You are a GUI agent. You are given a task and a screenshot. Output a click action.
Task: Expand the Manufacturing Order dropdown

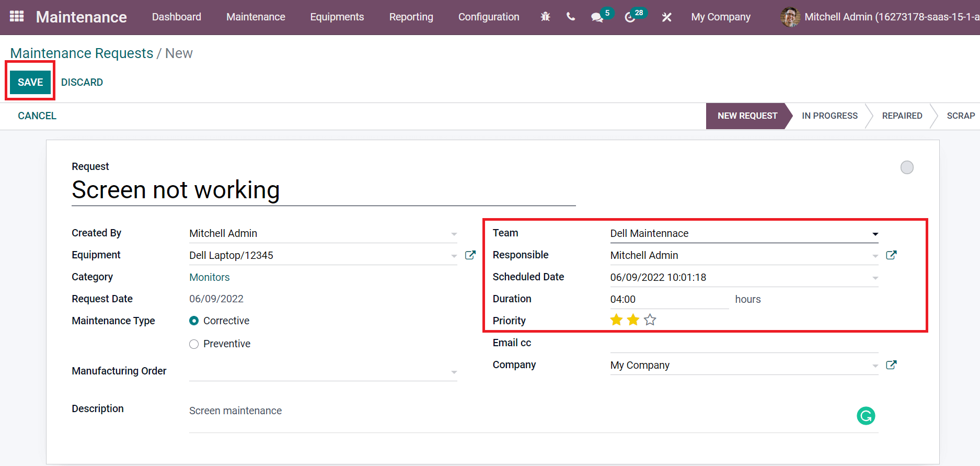pos(454,372)
